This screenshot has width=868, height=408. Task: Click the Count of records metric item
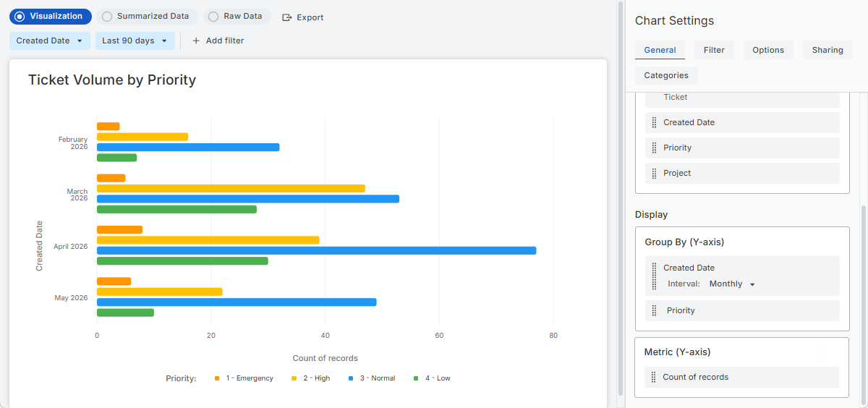[741, 377]
